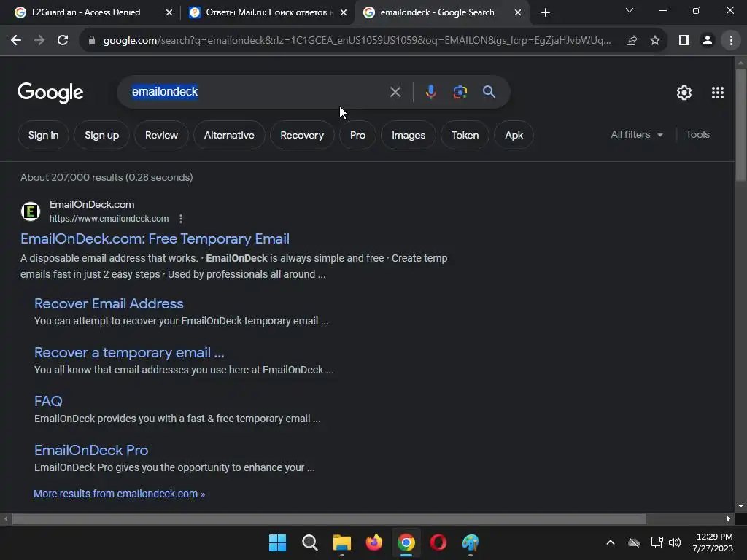Image resolution: width=747 pixels, height=560 pixels.
Task: Open the three-dot menu beside emailondeck.com URL
Action: click(181, 219)
